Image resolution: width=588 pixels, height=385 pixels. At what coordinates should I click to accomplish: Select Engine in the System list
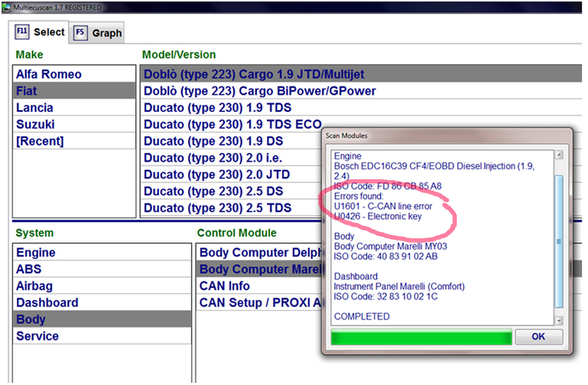[102, 252]
